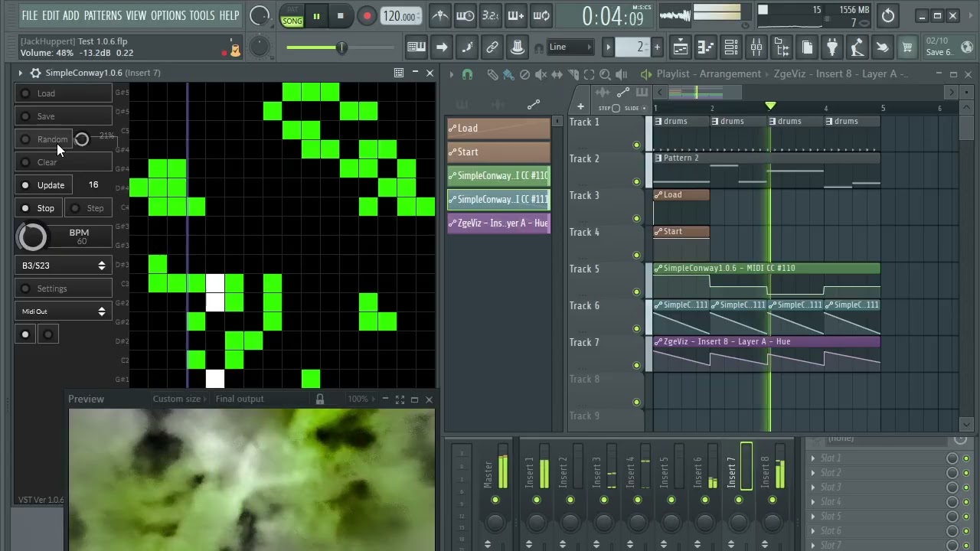
Task: Arm the red record button
Action: click(367, 15)
